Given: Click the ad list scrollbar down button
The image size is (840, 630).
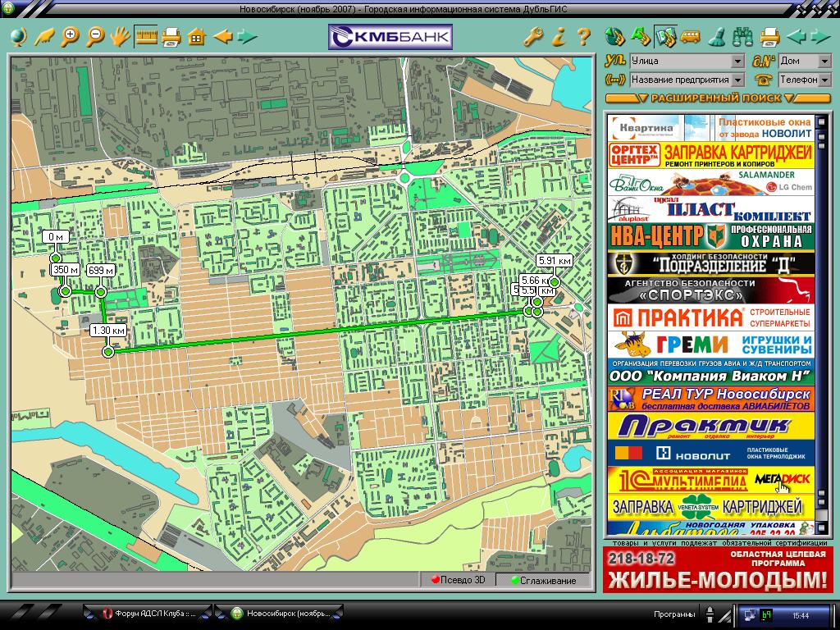Looking at the screenshot, I should (821, 527).
